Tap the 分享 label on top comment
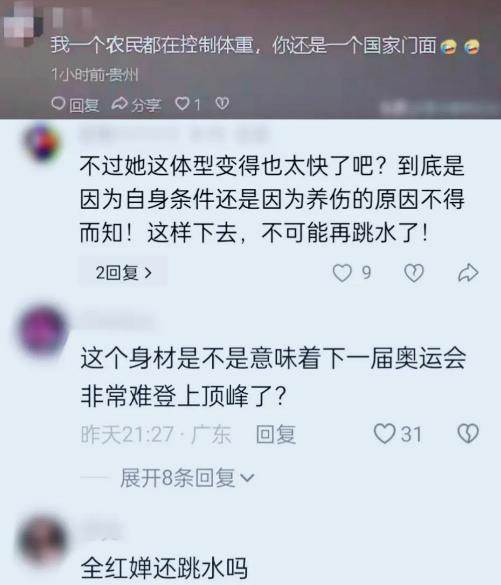 (x=145, y=105)
